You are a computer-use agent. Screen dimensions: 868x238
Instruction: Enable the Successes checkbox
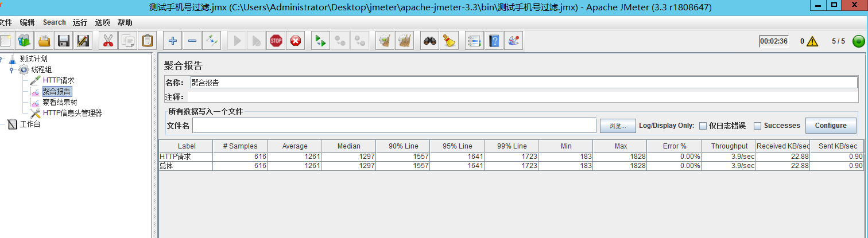757,126
